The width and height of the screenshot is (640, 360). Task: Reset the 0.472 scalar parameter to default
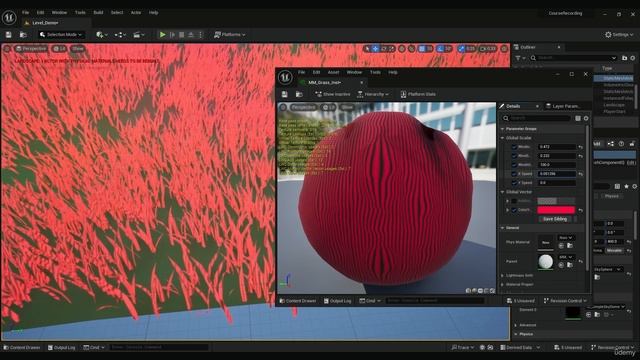point(580,147)
